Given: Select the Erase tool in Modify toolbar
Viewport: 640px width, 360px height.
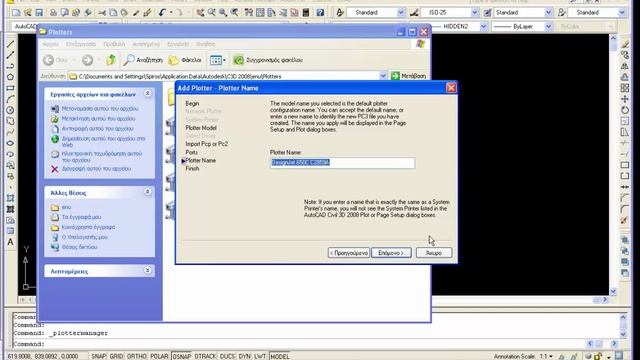Looking at the screenshot, I should click(625, 44).
